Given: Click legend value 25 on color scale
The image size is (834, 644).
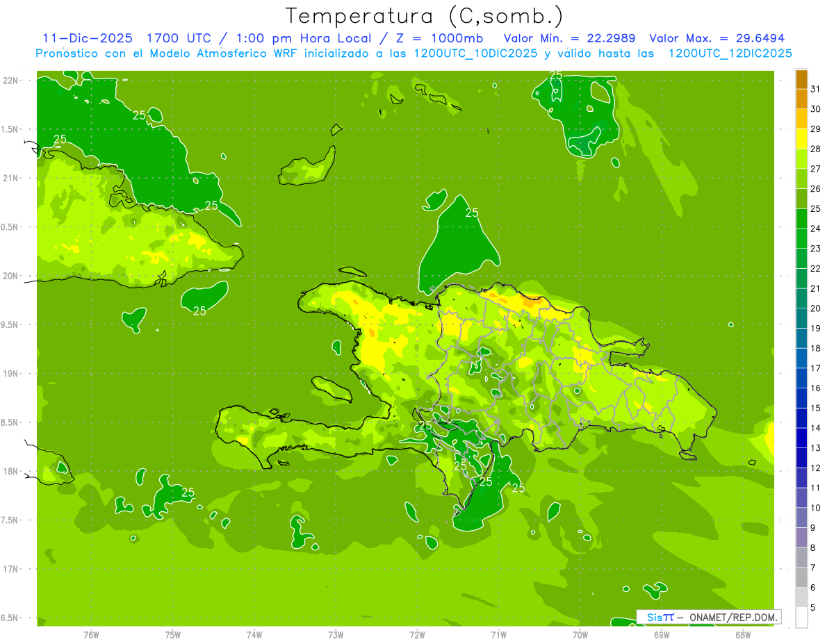Looking at the screenshot, I should click(x=815, y=209).
